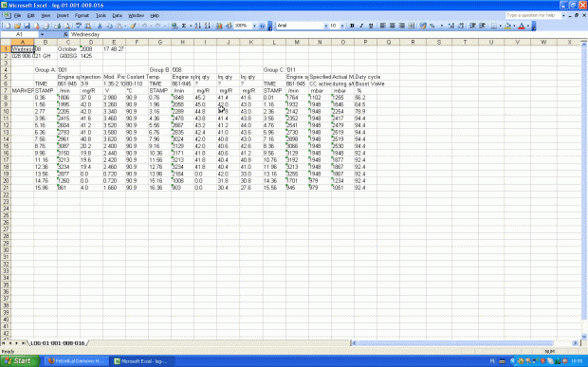Viewport: 588px width, 367px height.
Task: Open AutoSum functions dropdown arrow
Action: 190,26
